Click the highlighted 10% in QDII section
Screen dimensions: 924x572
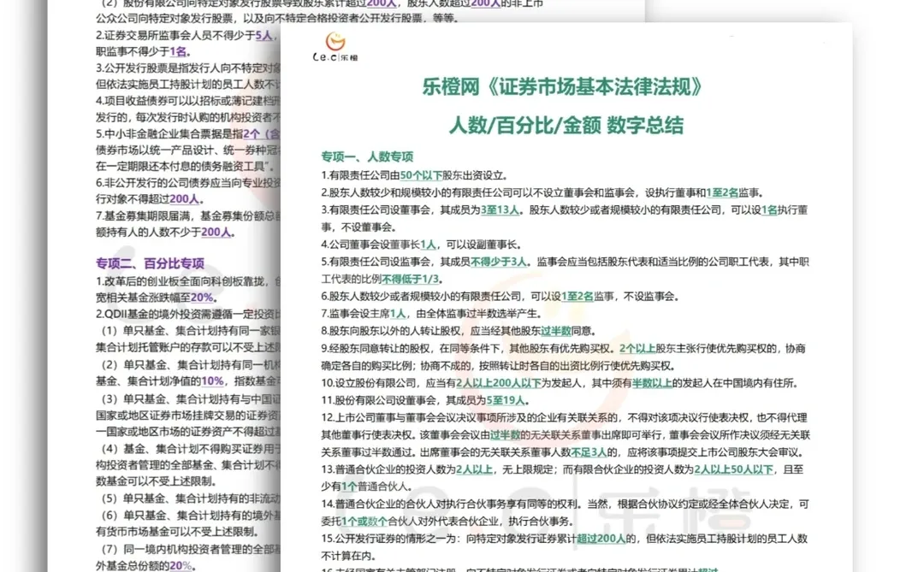pos(213,380)
